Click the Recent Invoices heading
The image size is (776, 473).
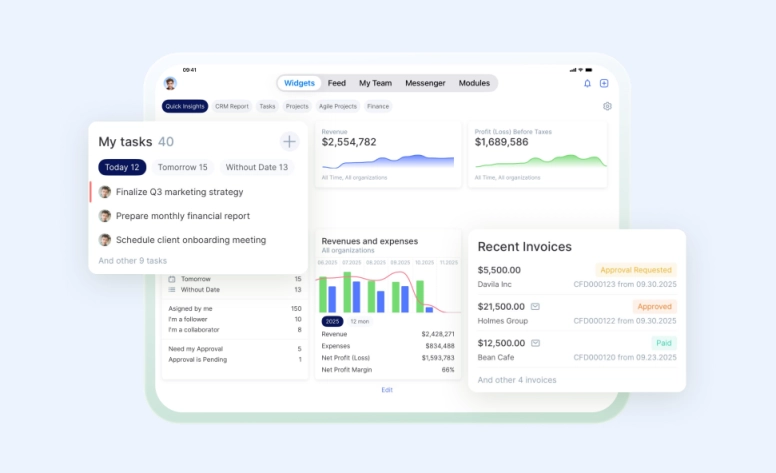pyautogui.click(x=525, y=246)
